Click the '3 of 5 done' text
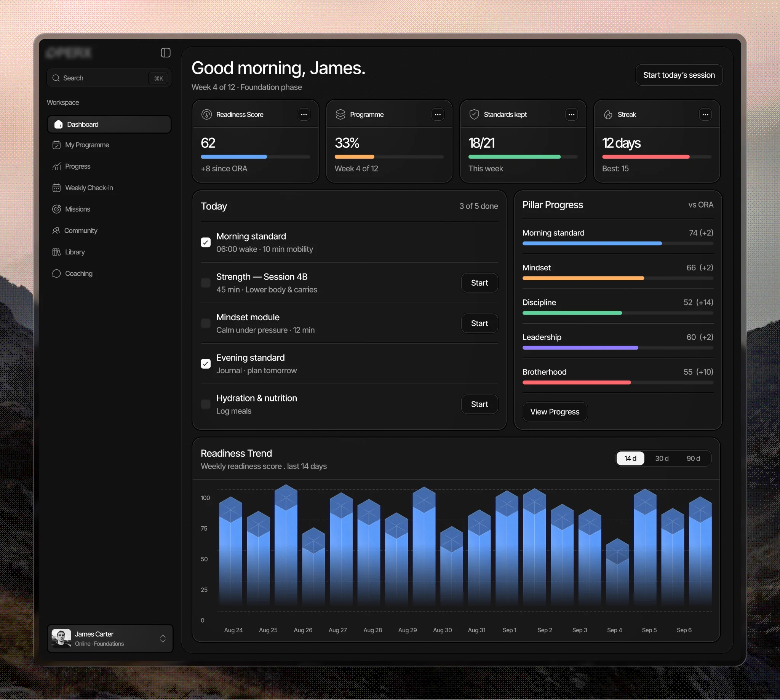The width and height of the screenshot is (780, 700). (479, 206)
